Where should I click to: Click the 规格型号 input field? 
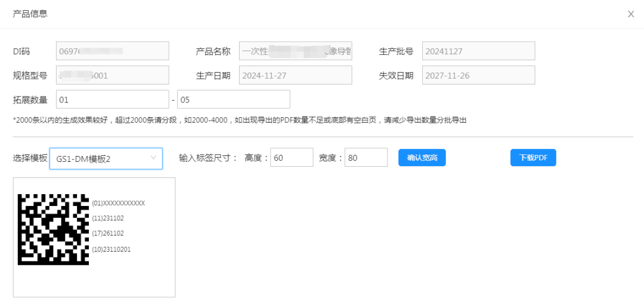[113, 75]
